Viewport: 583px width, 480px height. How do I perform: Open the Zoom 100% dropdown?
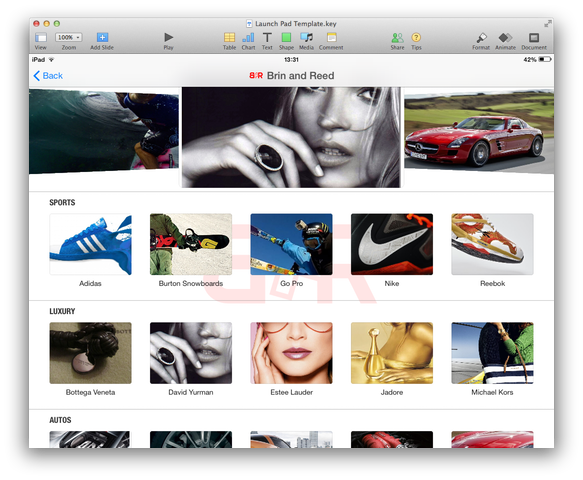pyautogui.click(x=69, y=38)
